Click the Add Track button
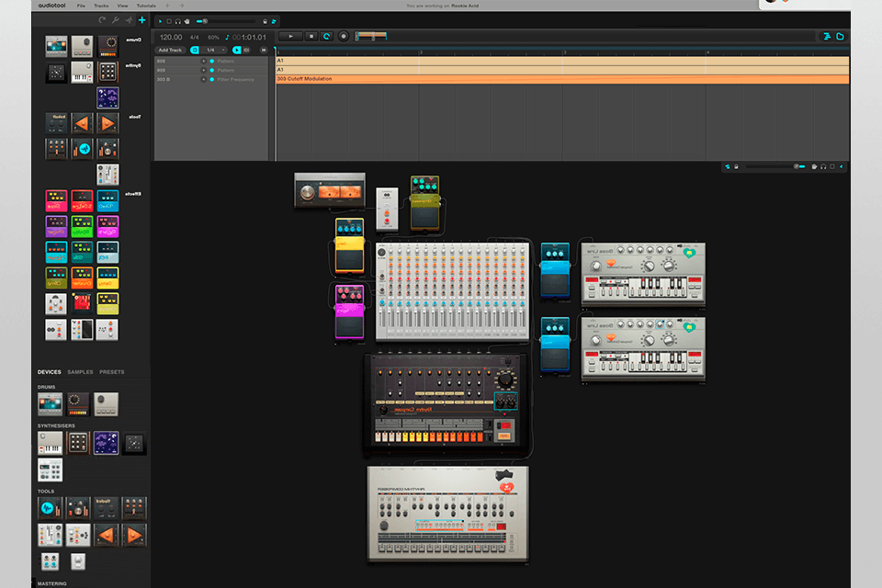Viewport: 882px width, 588px height. point(170,50)
